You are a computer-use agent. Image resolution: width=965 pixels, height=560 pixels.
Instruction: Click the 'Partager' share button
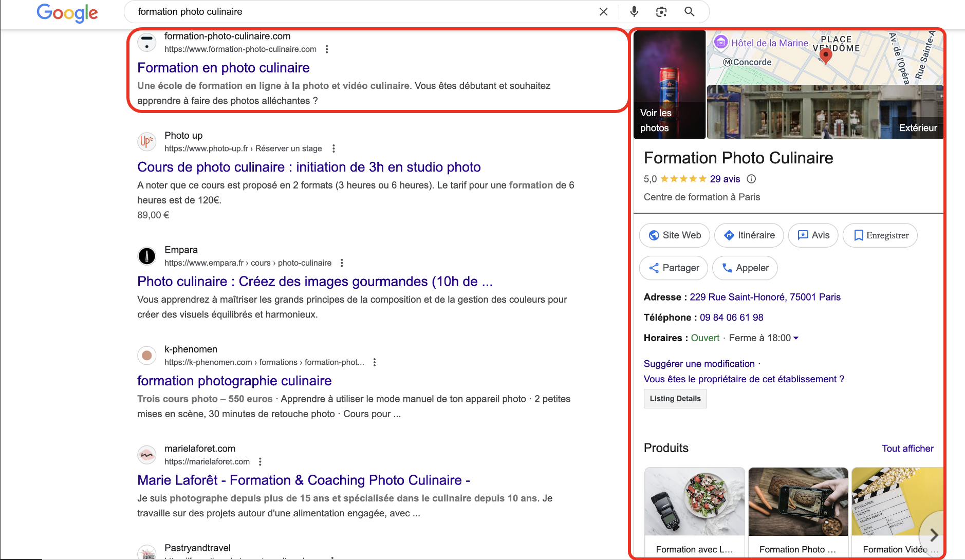674,268
